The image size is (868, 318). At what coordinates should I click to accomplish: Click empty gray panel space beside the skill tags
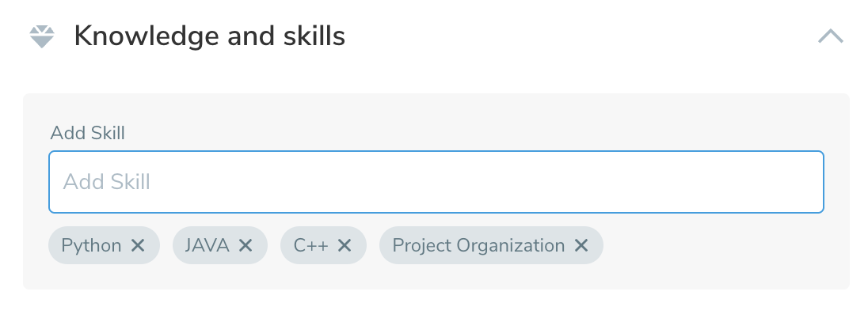pyautogui.click(x=721, y=245)
